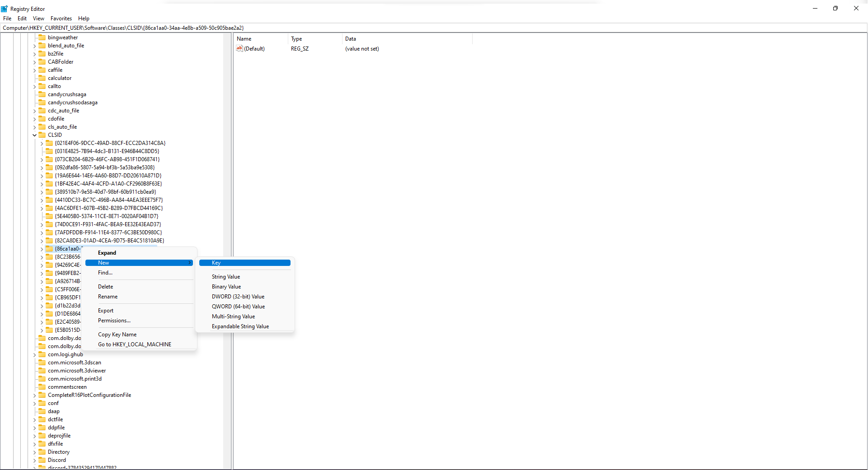
Task: Click Copy Key Name in context menu
Action: (139, 335)
